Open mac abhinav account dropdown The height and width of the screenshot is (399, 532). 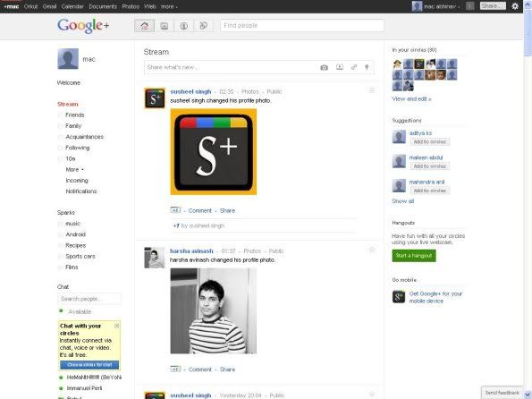442,6
